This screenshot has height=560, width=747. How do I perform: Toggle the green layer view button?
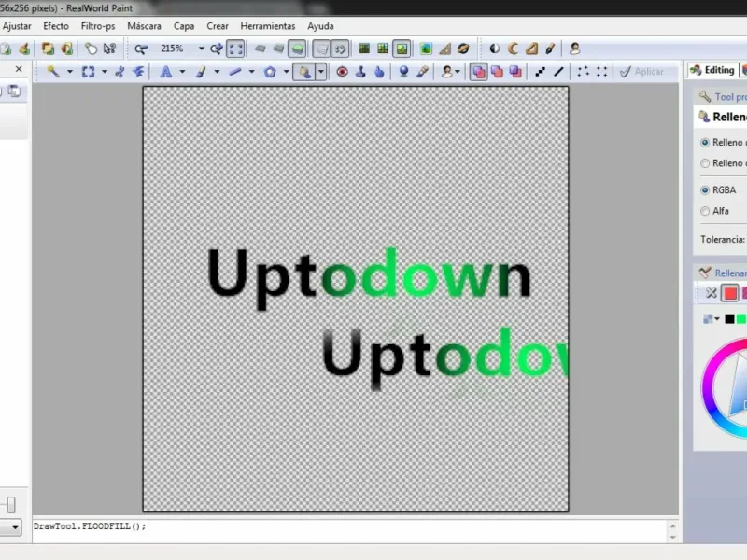(x=297, y=49)
